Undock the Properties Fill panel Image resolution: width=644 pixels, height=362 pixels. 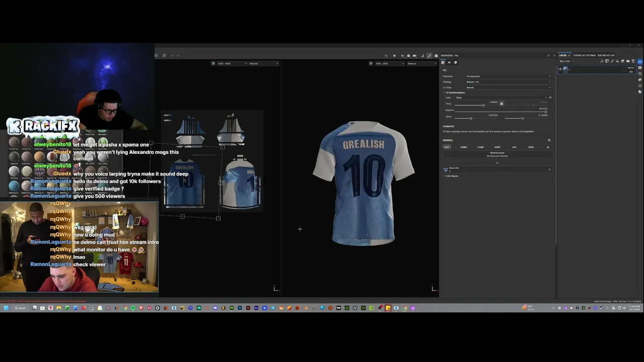(x=548, y=55)
